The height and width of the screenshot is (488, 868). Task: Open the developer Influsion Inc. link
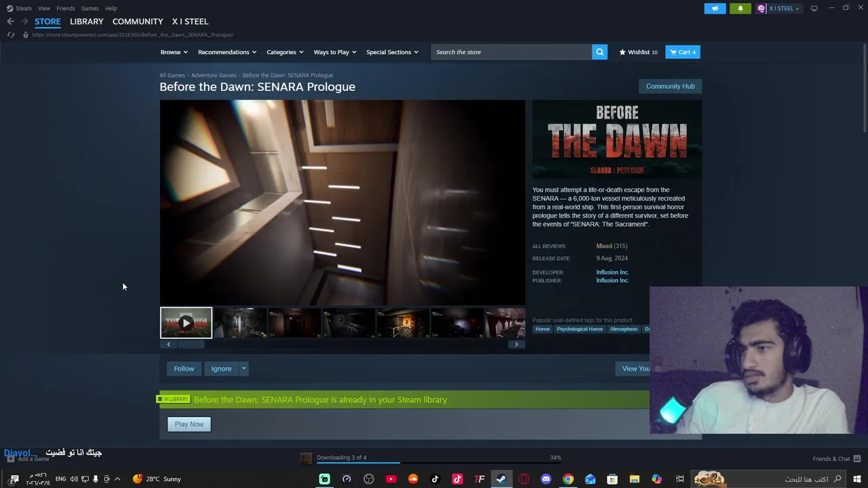pyautogui.click(x=612, y=272)
